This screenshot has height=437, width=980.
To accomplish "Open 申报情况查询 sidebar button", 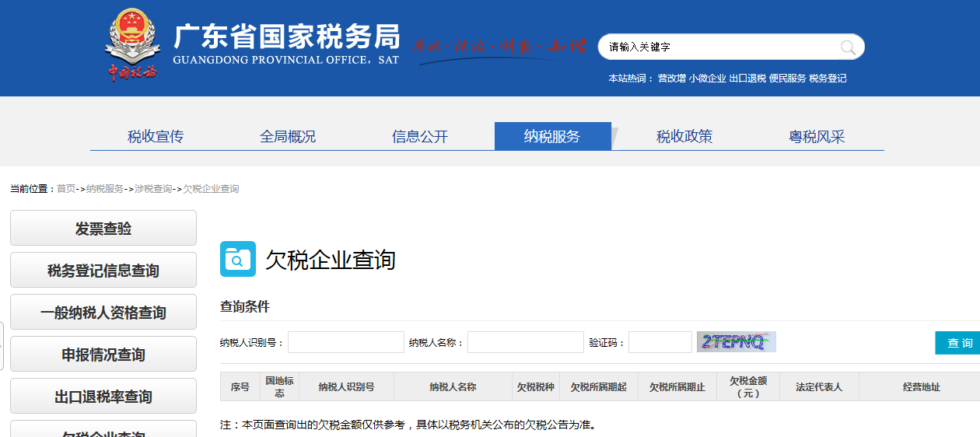I will click(x=103, y=355).
